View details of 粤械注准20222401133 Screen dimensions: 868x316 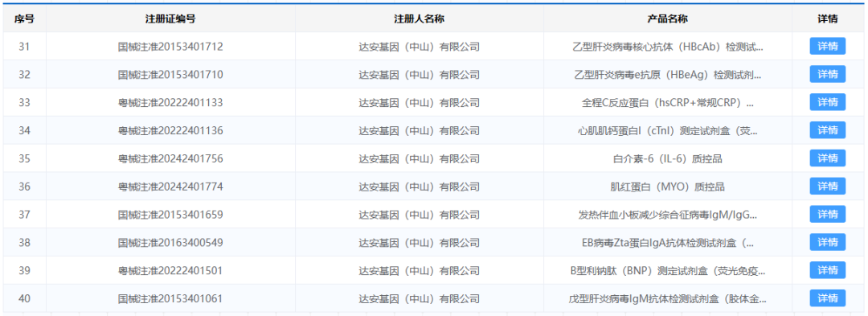pos(828,102)
